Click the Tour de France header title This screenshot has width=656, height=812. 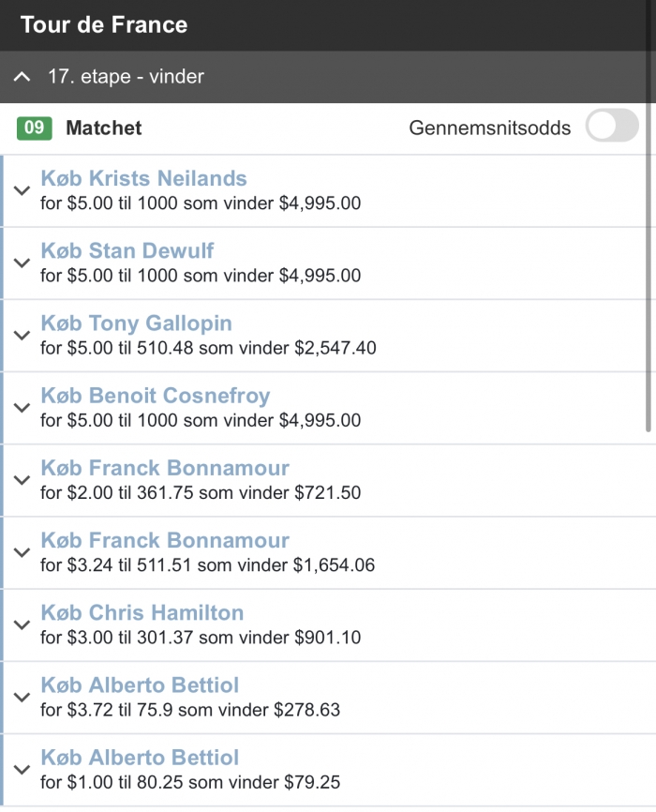[104, 25]
